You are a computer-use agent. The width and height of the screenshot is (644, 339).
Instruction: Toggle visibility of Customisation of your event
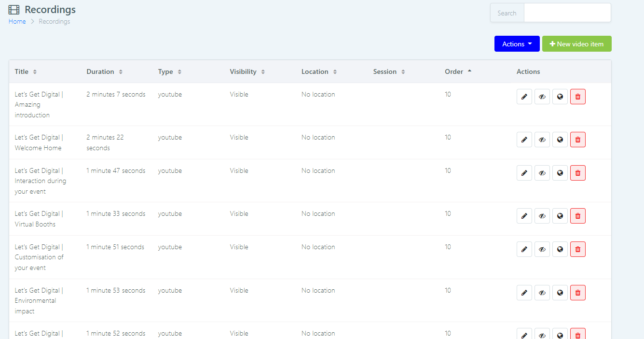pos(542,249)
